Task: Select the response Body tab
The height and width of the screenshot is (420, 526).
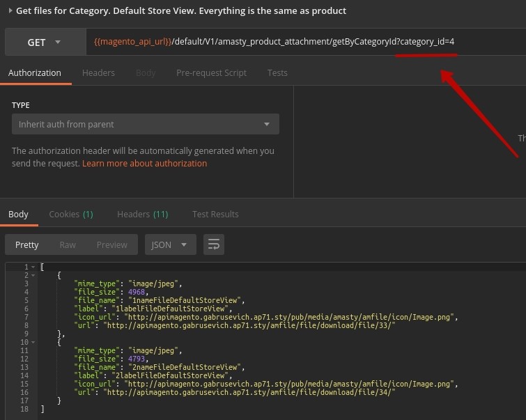Action: click(x=18, y=215)
